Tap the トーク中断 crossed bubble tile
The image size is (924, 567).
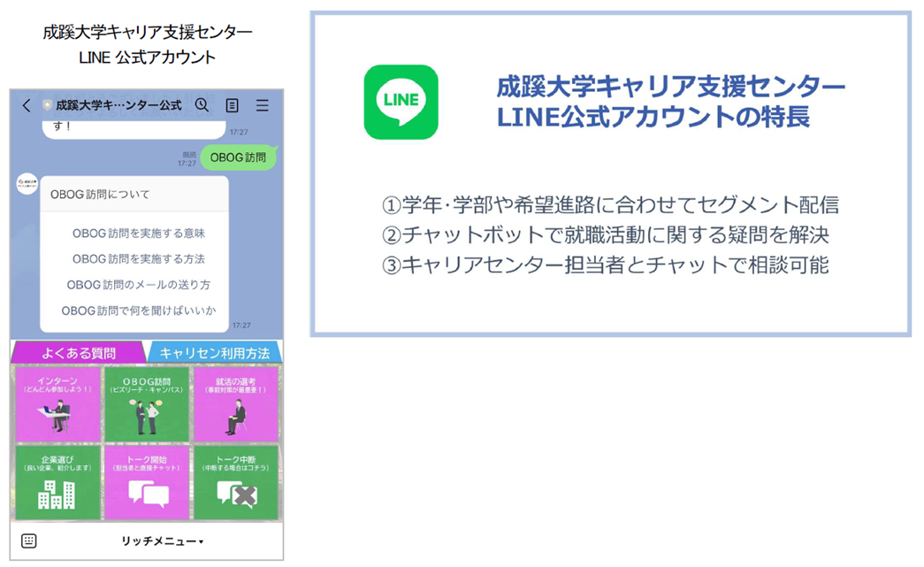[236, 482]
